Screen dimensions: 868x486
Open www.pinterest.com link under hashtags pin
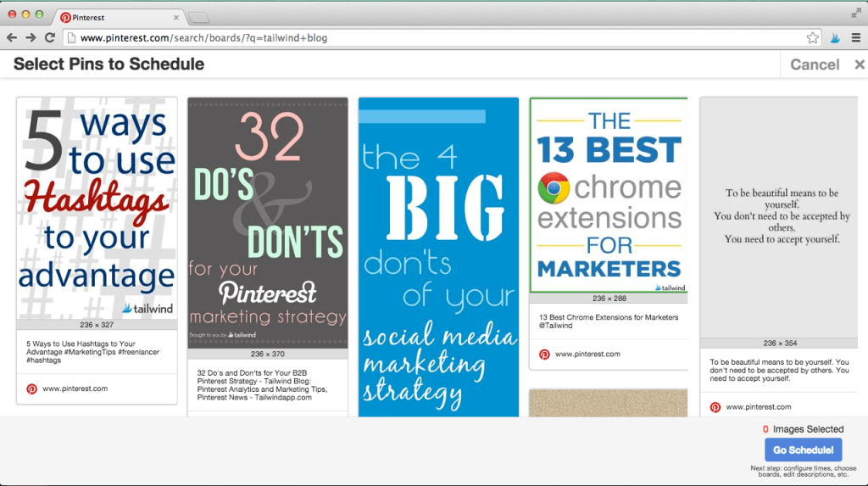click(75, 388)
